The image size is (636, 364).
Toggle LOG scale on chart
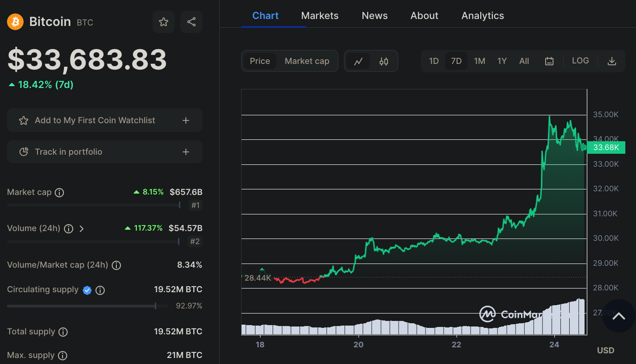580,61
